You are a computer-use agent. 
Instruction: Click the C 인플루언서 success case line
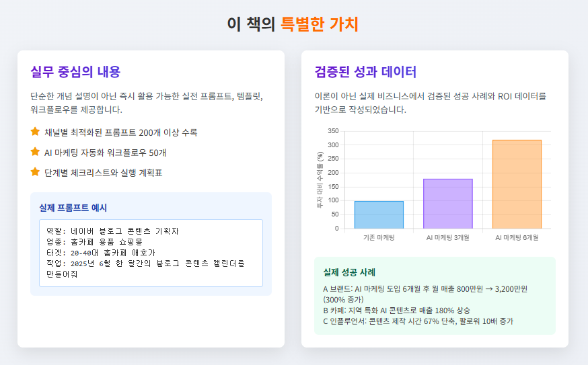coord(418,321)
